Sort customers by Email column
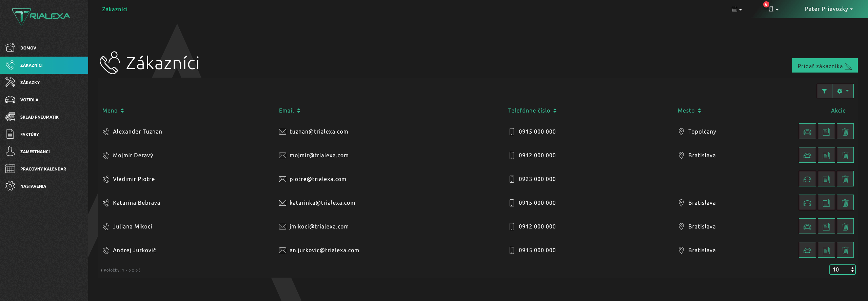The width and height of the screenshot is (868, 301). [x=290, y=111]
